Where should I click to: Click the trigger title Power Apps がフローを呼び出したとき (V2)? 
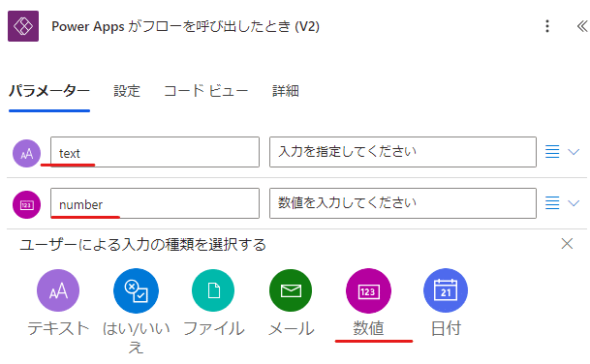[x=185, y=27]
